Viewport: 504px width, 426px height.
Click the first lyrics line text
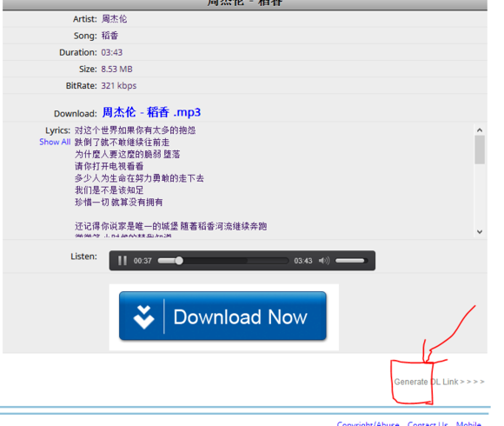pos(135,130)
